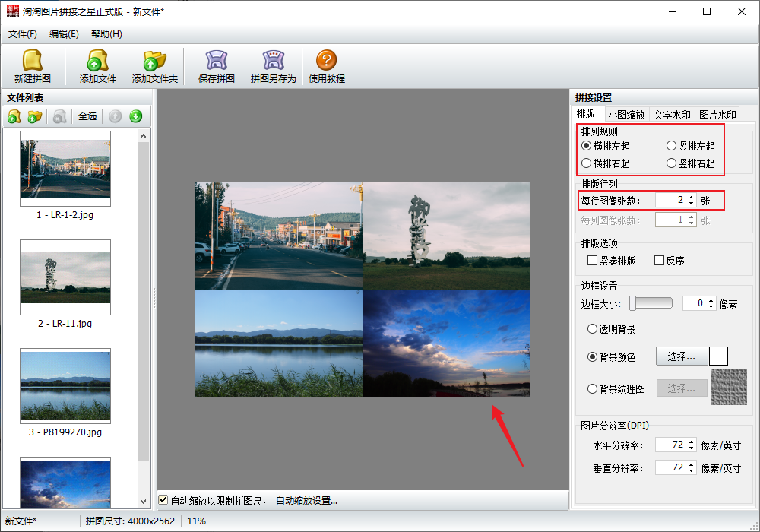This screenshot has width=760, height=532.
Task: Click the 保存拼图 (save collage) toolbar icon
Action: (x=217, y=62)
